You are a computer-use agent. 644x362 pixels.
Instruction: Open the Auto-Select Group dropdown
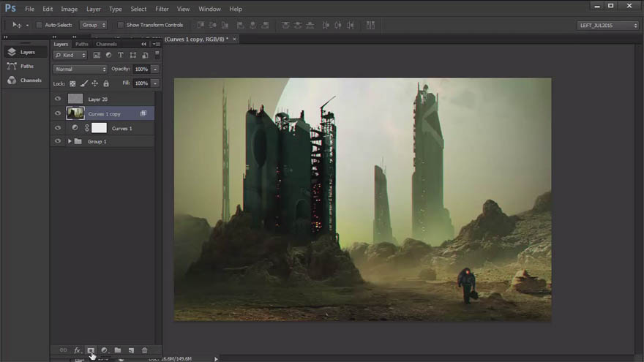pos(93,25)
